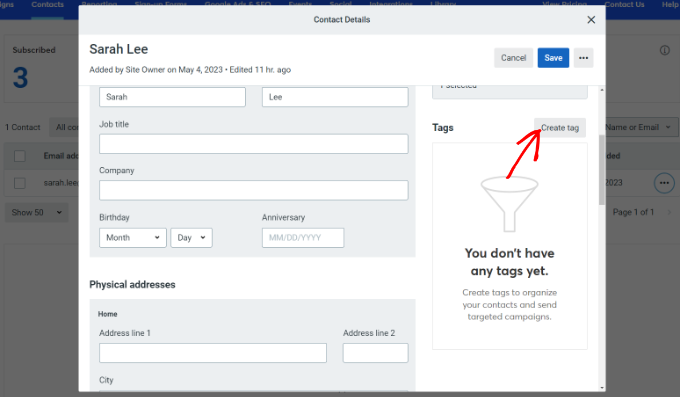Expand the birthday Month dropdown
680x397 pixels.
click(133, 238)
